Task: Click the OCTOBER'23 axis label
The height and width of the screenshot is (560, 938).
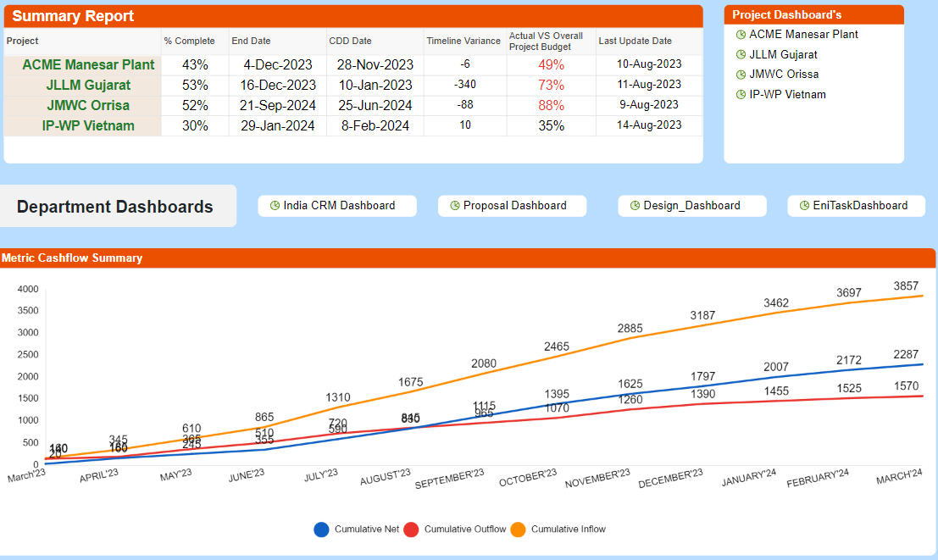Action: (528, 478)
